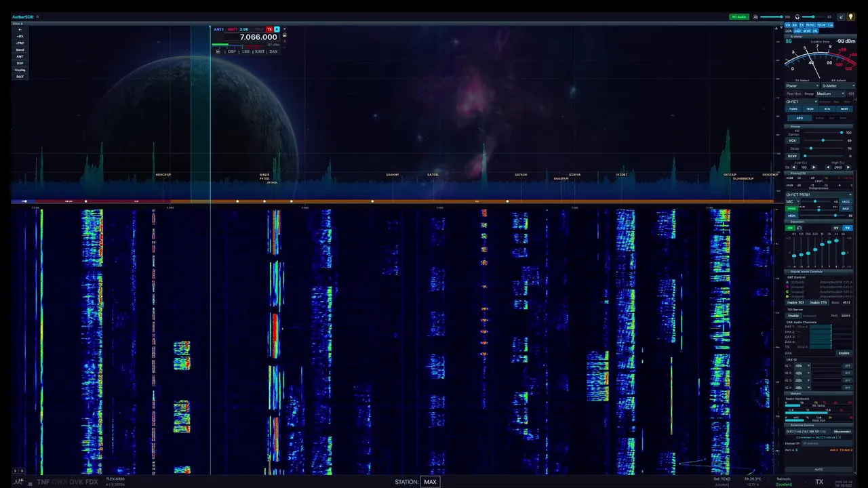
Task: Adjust the AM Carrier slider
Action: coord(823,133)
